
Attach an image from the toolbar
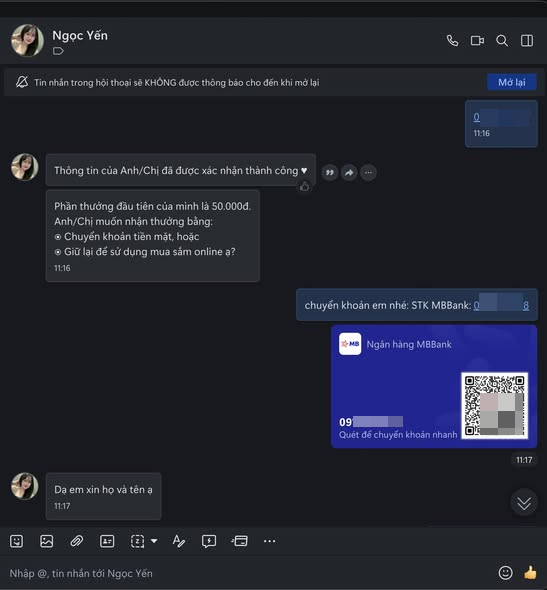(x=47, y=541)
